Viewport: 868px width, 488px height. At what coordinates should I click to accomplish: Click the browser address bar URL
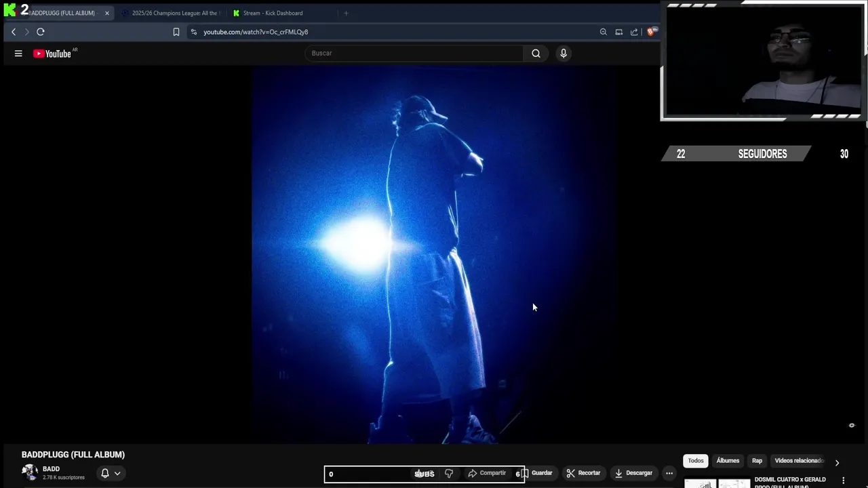pos(256,32)
